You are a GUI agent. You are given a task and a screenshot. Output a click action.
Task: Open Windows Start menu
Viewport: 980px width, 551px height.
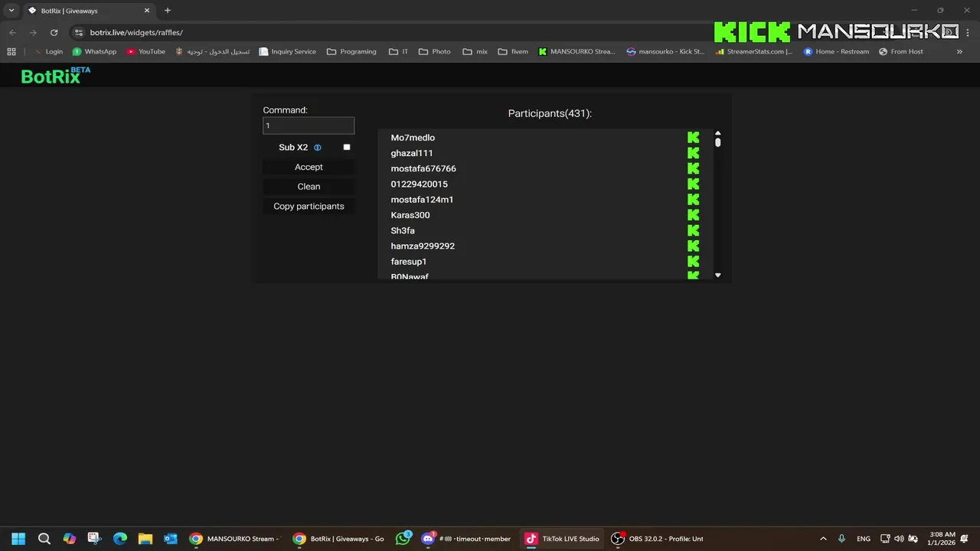[x=18, y=539]
